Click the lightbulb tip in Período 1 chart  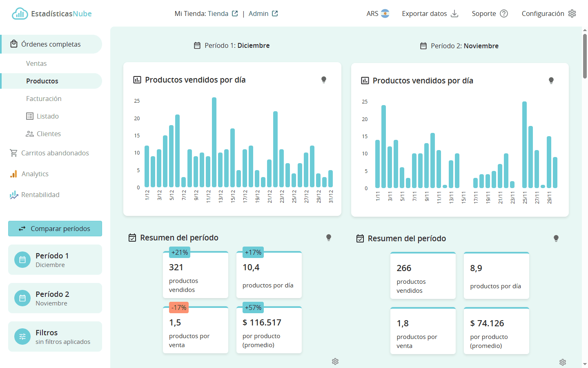[324, 80]
